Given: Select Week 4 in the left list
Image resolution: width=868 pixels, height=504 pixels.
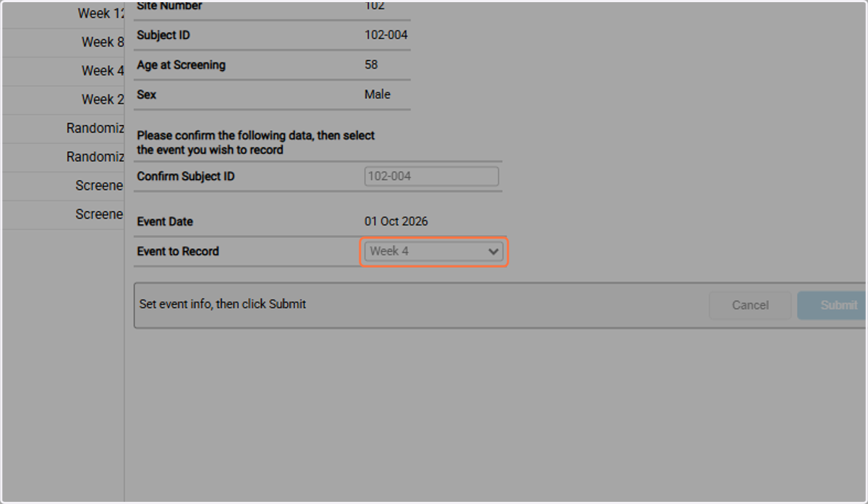Looking at the screenshot, I should point(64,71).
